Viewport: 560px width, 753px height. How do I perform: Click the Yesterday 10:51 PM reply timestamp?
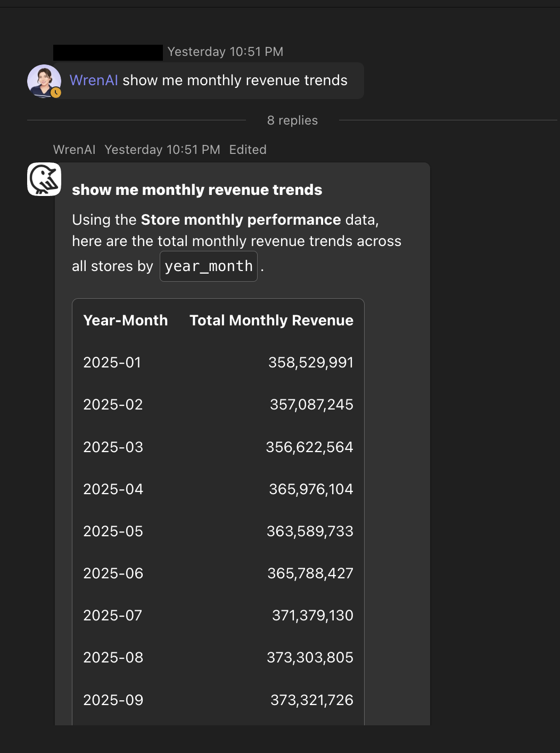pos(162,150)
